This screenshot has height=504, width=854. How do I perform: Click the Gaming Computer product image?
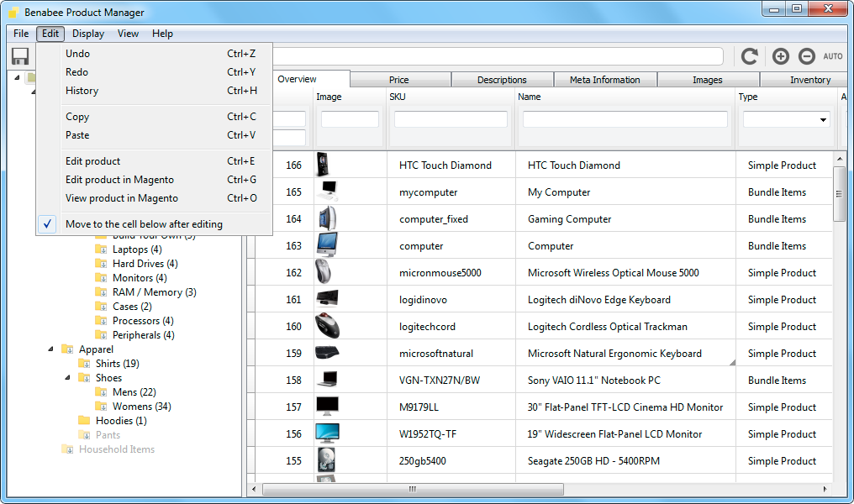[327, 218]
